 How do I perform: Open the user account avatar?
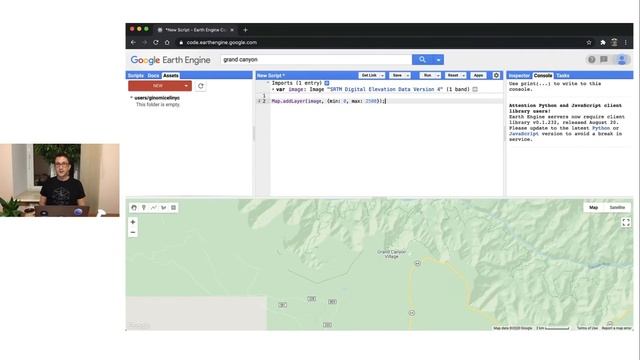[x=622, y=60]
